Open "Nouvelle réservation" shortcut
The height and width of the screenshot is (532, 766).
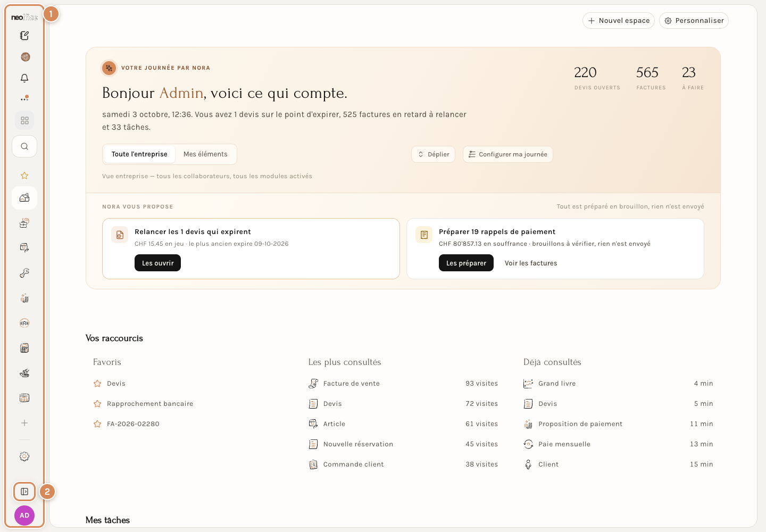click(403, 444)
